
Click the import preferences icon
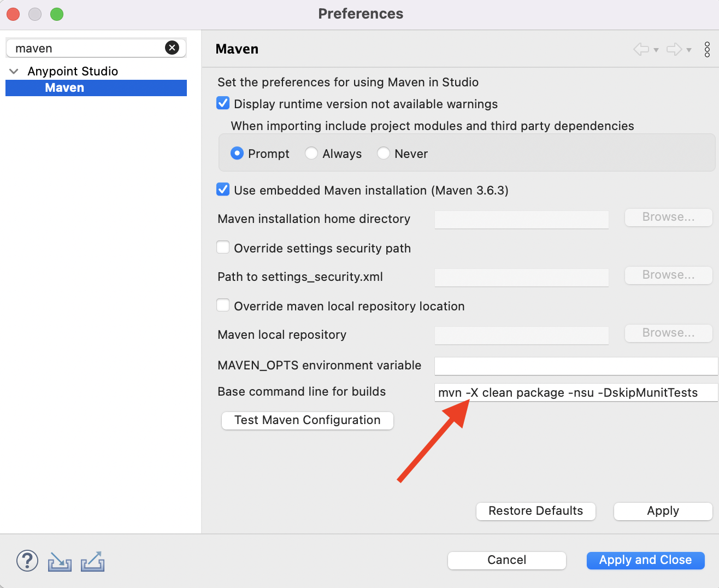60,561
